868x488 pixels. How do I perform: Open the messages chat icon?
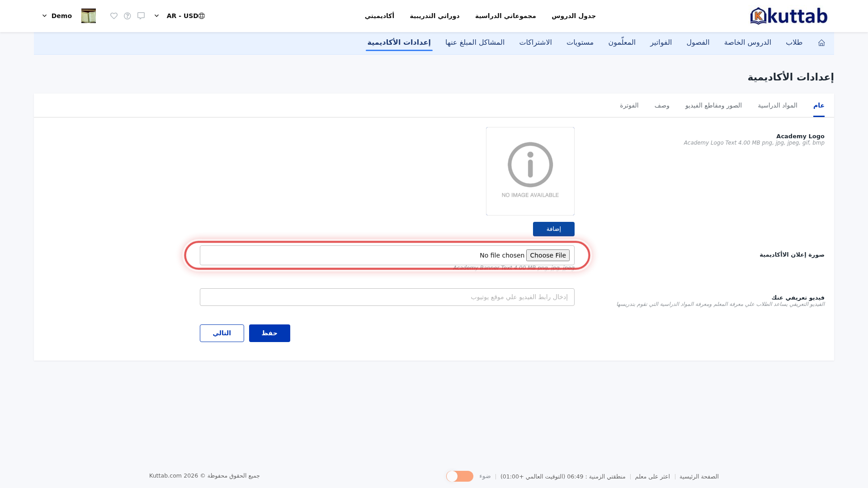[141, 16]
